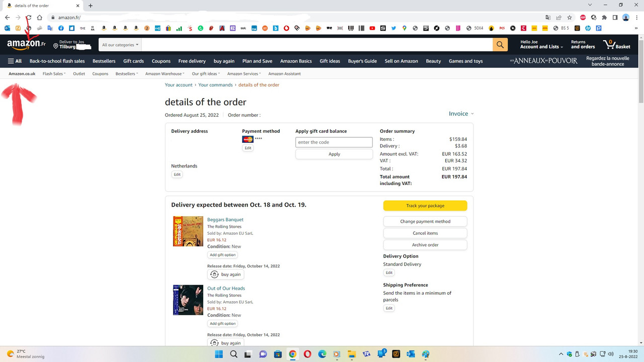Screen dimensions: 644x362
Task: Apply the gift card code
Action: 334,154
